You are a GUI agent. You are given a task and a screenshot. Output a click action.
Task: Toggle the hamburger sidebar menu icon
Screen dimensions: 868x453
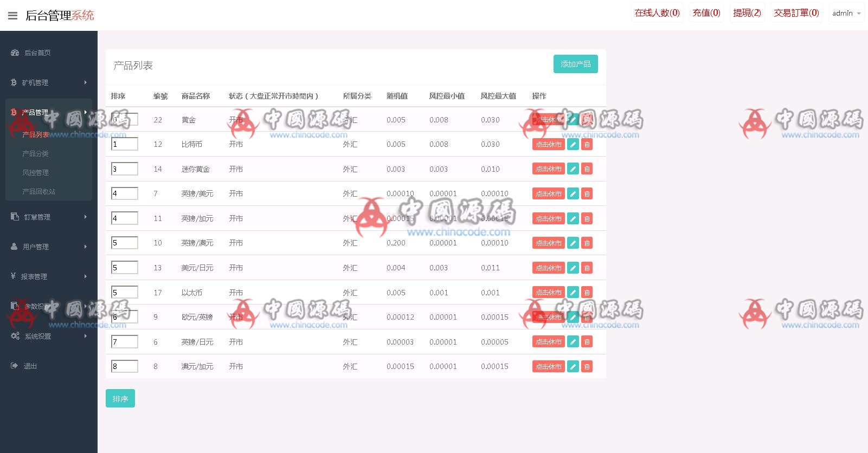point(12,16)
